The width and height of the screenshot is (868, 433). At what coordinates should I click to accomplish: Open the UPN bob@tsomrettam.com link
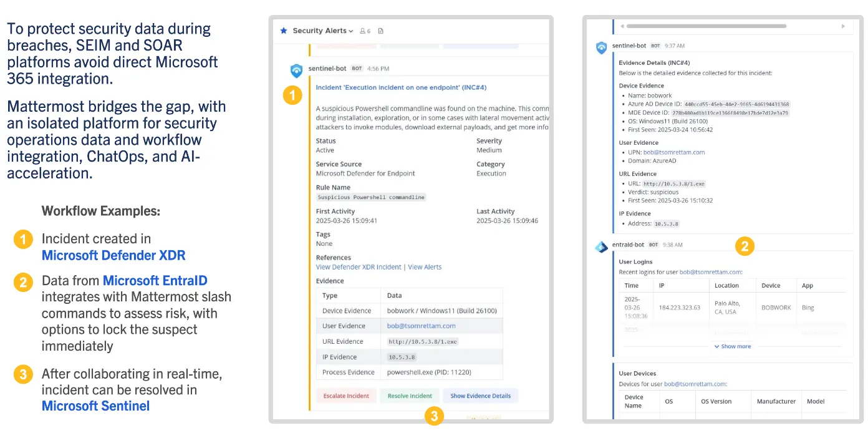point(673,152)
